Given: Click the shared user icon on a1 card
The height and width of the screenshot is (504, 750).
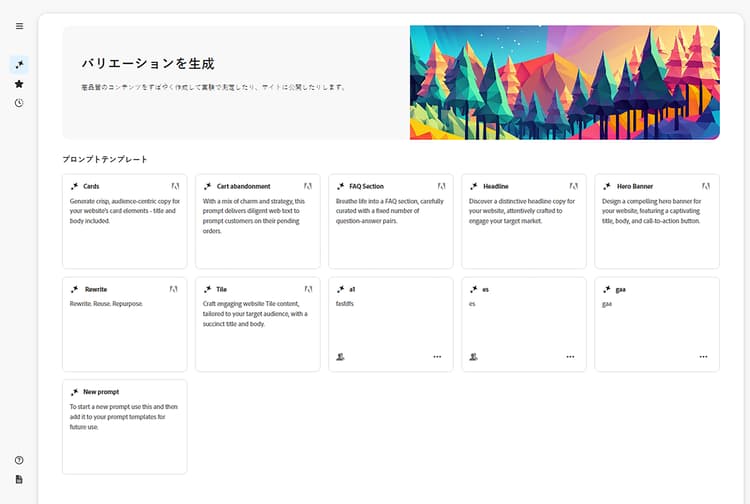Looking at the screenshot, I should click(x=340, y=357).
